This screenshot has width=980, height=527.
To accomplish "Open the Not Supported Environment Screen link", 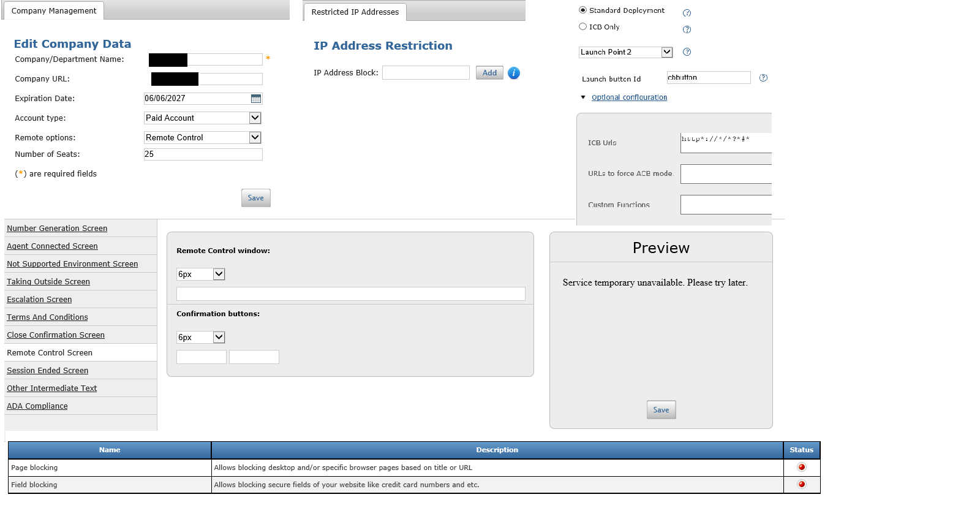I will pyautogui.click(x=72, y=264).
